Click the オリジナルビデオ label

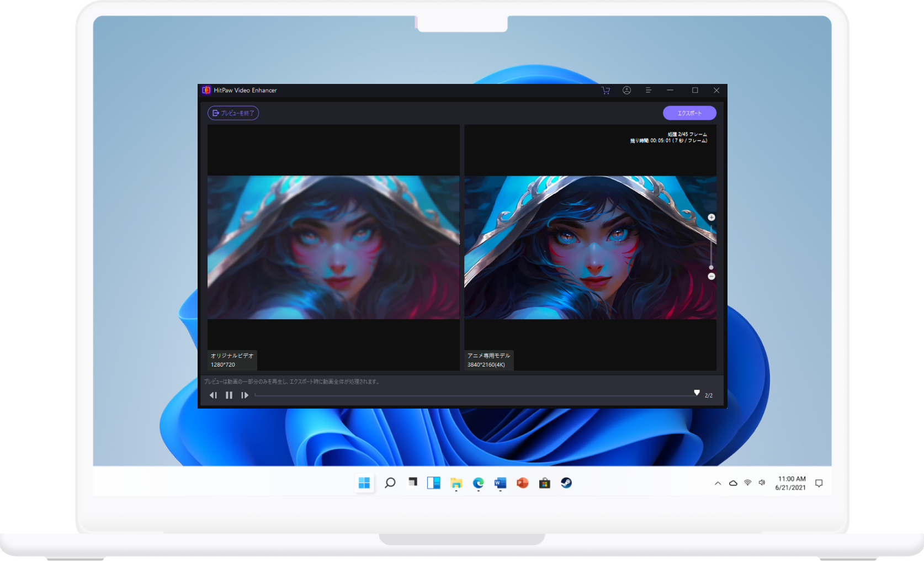[232, 356]
